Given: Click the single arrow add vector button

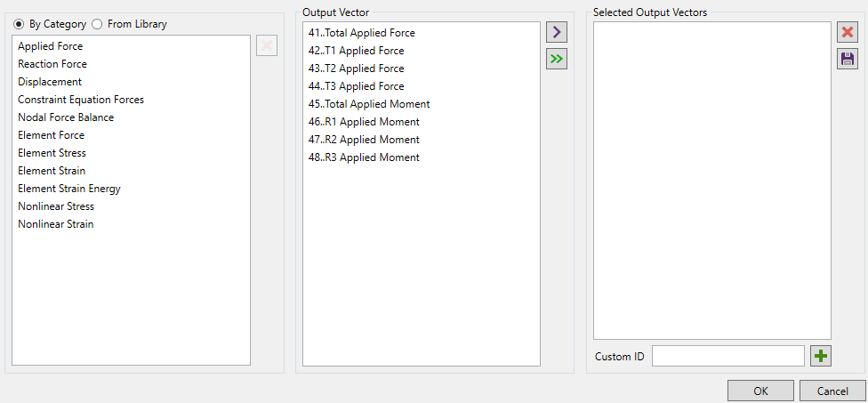Looking at the screenshot, I should tap(557, 33).
